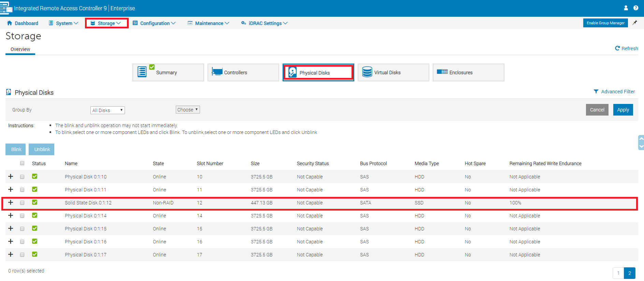Image resolution: width=644 pixels, height=281 pixels.
Task: Open the All Disks group-by dropdown
Action: click(108, 110)
